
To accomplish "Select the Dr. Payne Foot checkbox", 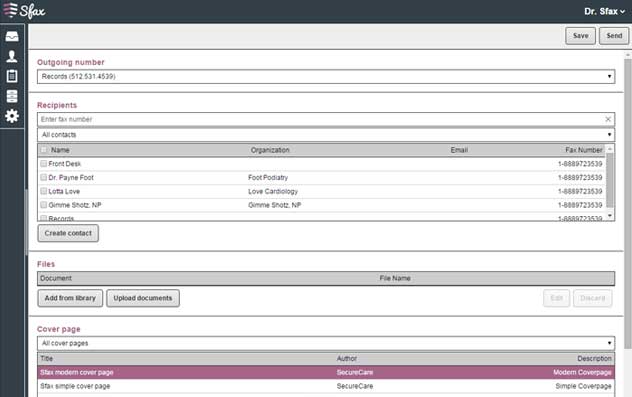I will [44, 177].
